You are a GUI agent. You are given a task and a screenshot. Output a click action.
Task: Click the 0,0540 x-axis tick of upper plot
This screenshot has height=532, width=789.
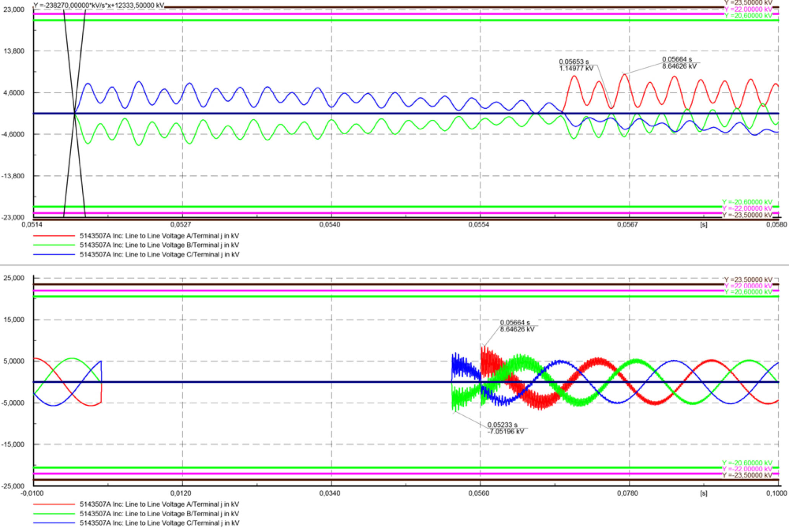[x=330, y=225]
